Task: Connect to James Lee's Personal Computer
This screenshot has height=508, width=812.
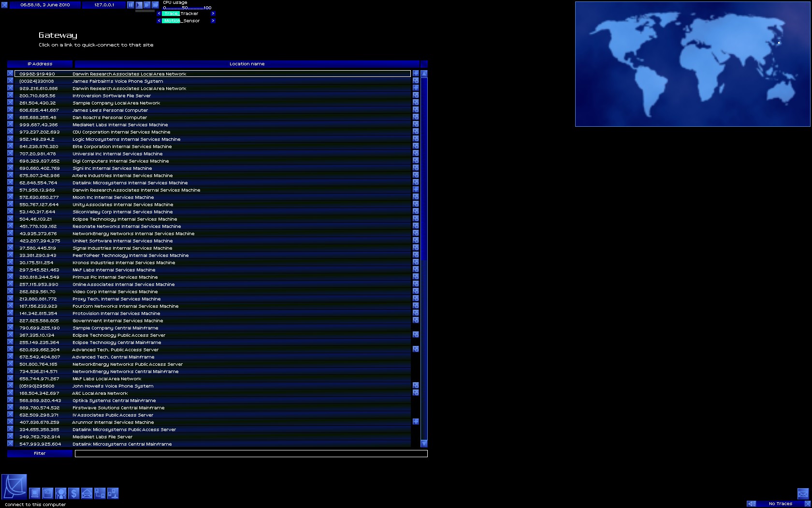Action: click(x=213, y=110)
